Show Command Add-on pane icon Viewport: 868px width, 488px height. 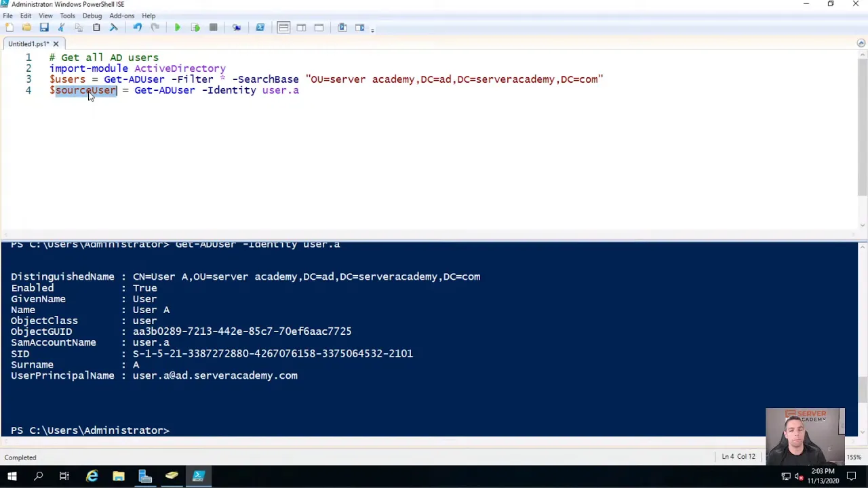(359, 27)
